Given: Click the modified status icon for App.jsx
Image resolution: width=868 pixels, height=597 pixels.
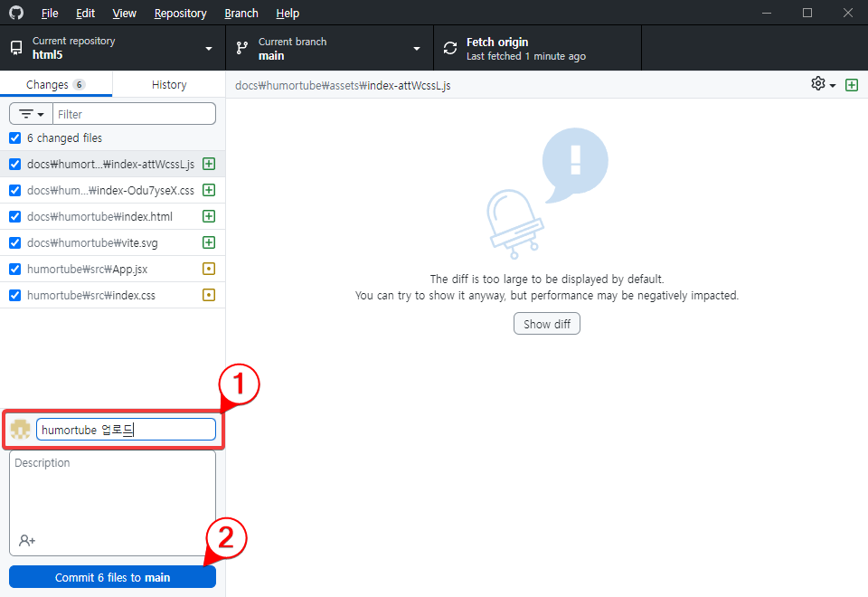Looking at the screenshot, I should [x=209, y=269].
